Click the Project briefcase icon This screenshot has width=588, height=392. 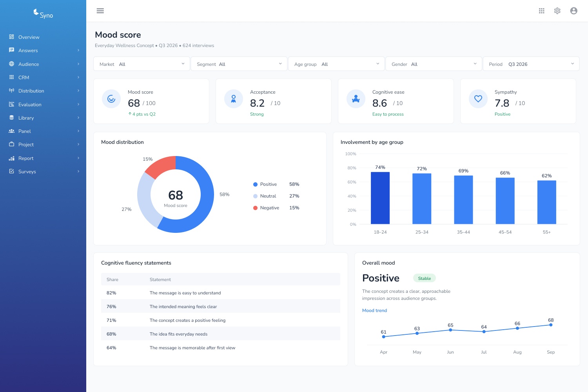coord(11,144)
